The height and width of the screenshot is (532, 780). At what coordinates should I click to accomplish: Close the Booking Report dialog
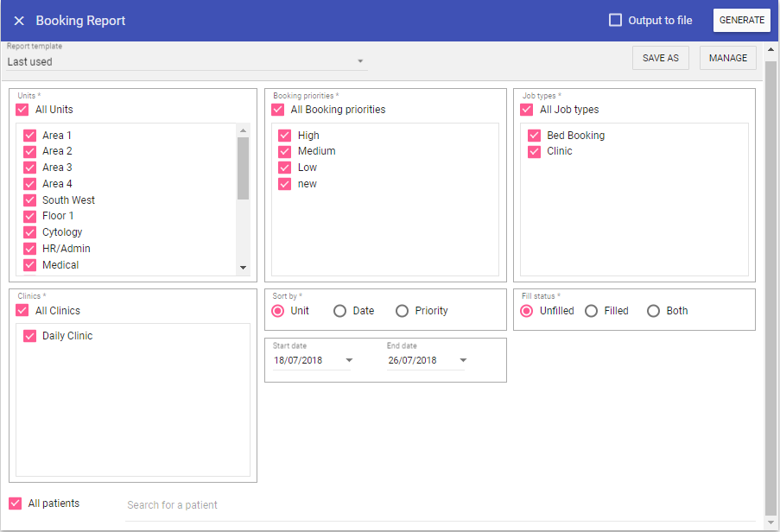(19, 21)
